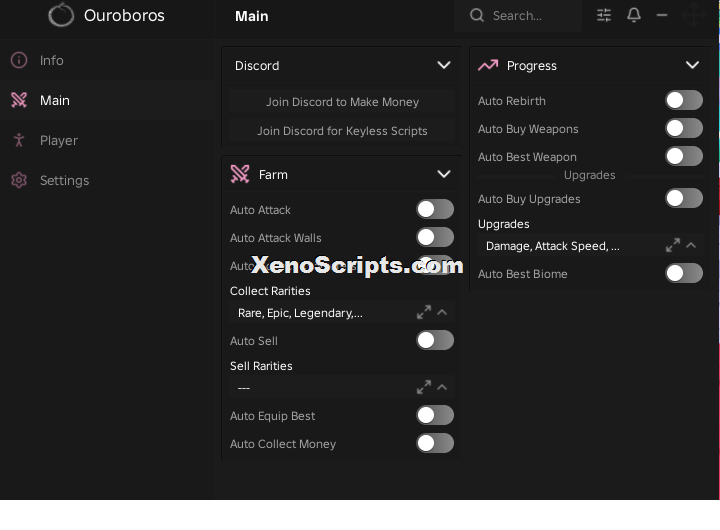Click Join Discord for Keyless Scripts
Screen dimensions: 720x530
tap(342, 130)
